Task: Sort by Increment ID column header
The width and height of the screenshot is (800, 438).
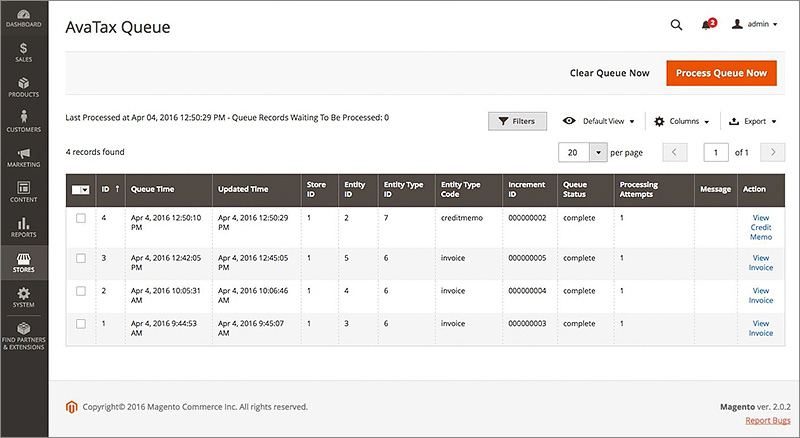Action: pyautogui.click(x=530, y=189)
